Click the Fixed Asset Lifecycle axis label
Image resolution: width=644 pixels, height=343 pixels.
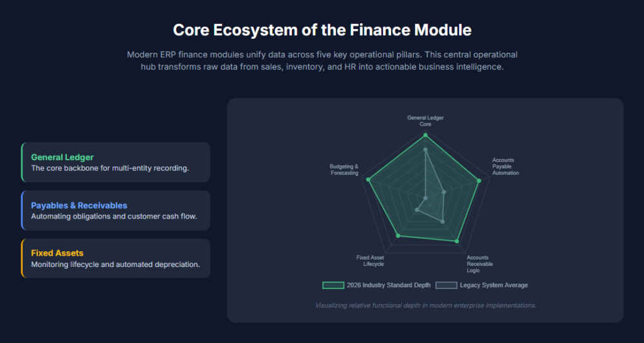(x=370, y=261)
